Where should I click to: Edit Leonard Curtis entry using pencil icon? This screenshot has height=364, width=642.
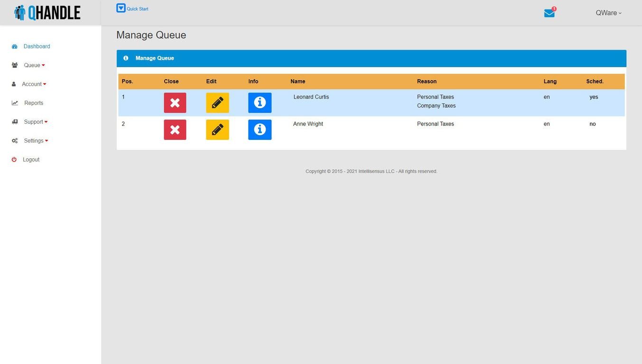click(x=217, y=103)
